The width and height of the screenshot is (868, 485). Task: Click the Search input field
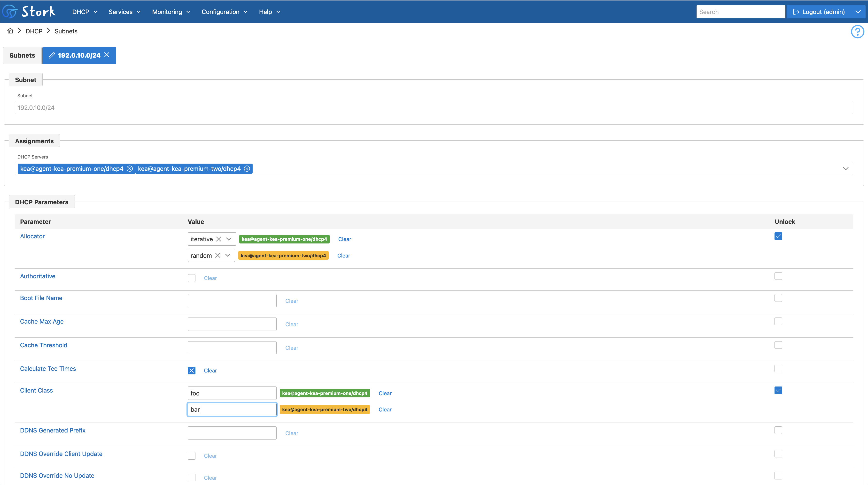741,12
